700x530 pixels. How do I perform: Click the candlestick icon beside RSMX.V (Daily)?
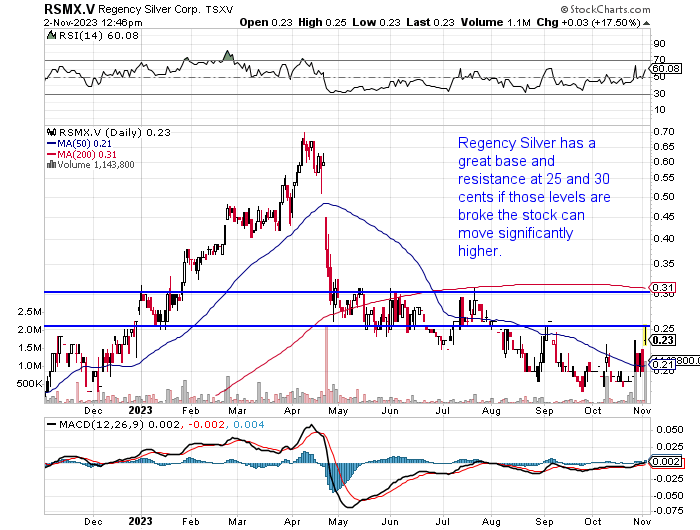coord(52,132)
